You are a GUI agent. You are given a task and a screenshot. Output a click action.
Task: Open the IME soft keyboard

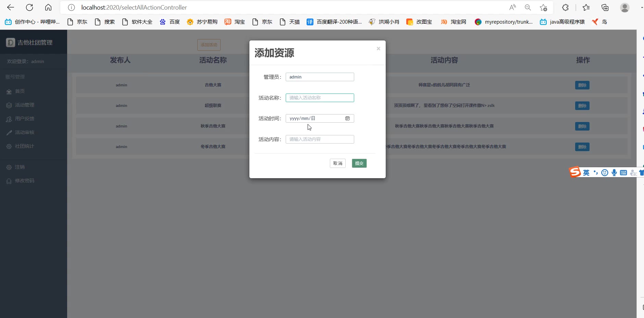(x=623, y=173)
